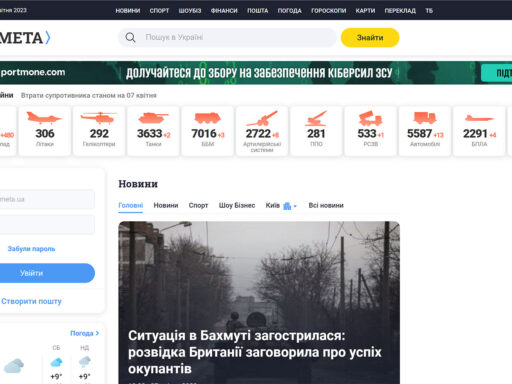The width and height of the screenshot is (512, 384).
Task: Click the Saturday weather cloud icon
Action: [56, 362]
